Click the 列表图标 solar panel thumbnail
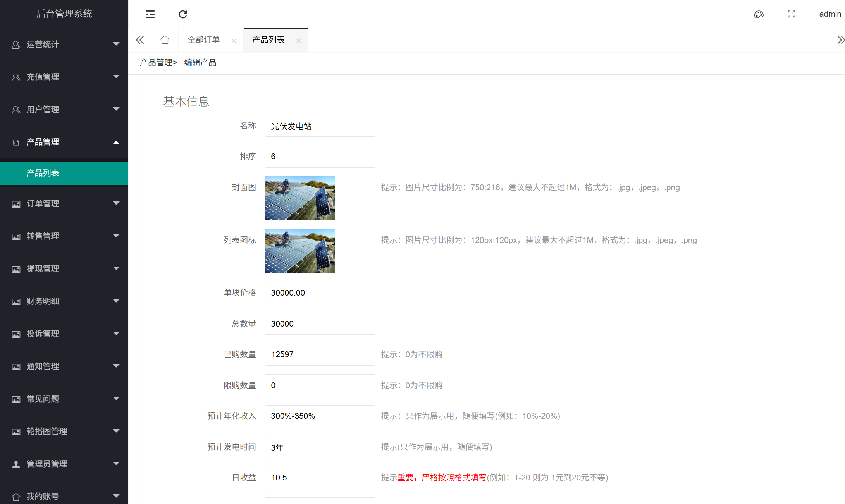This screenshot has height=504, width=845. [x=299, y=251]
